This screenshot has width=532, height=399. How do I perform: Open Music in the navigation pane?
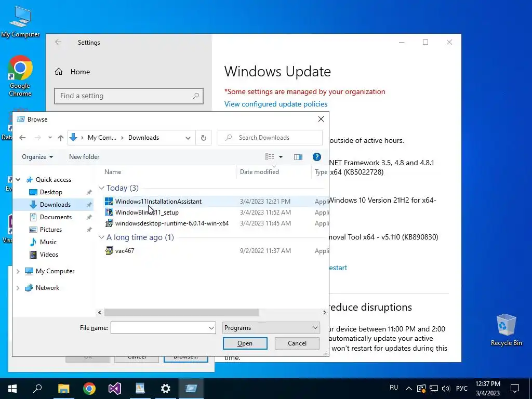click(48, 242)
